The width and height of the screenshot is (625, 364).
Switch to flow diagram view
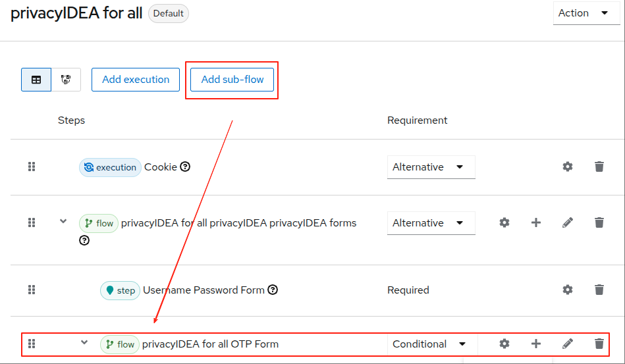[x=66, y=80]
